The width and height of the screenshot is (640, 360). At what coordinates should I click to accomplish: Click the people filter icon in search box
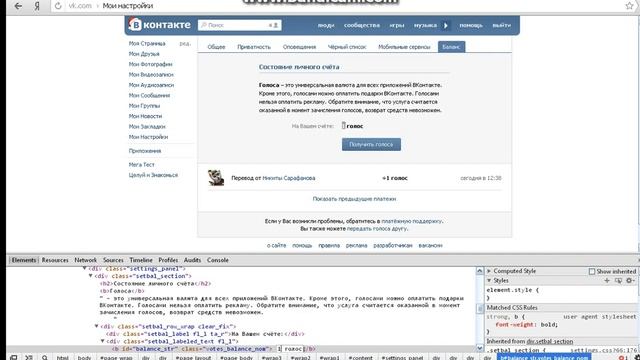click(x=273, y=25)
